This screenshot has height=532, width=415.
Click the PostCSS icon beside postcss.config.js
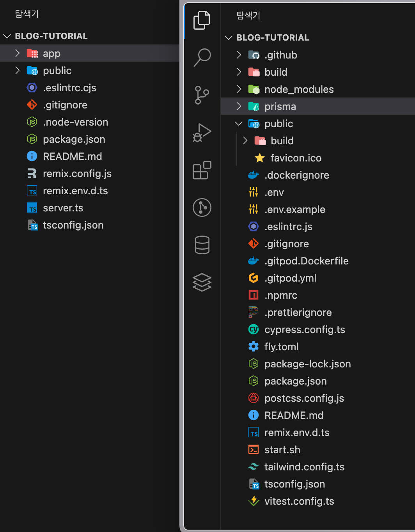(x=254, y=398)
